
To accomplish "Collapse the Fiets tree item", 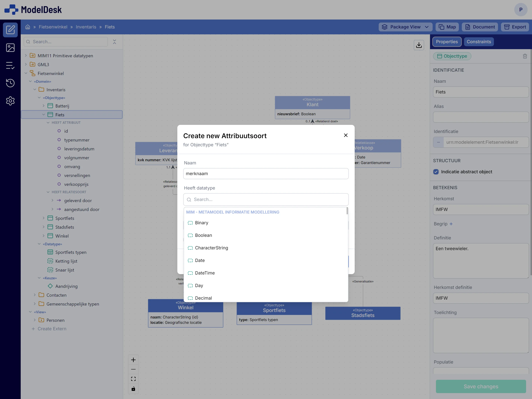I will pos(44,115).
